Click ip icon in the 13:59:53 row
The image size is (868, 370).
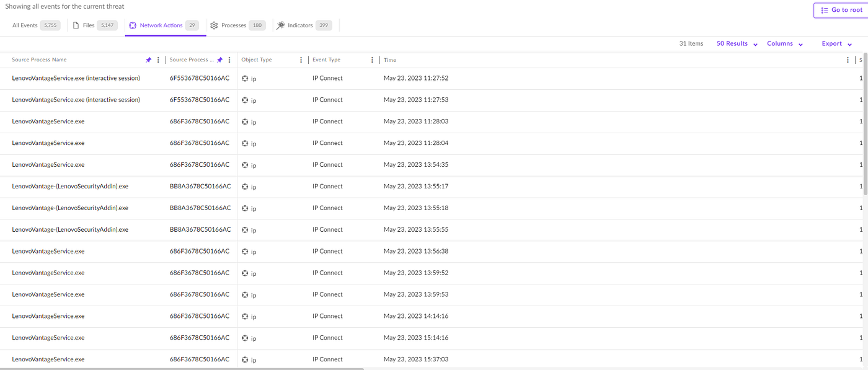245,295
